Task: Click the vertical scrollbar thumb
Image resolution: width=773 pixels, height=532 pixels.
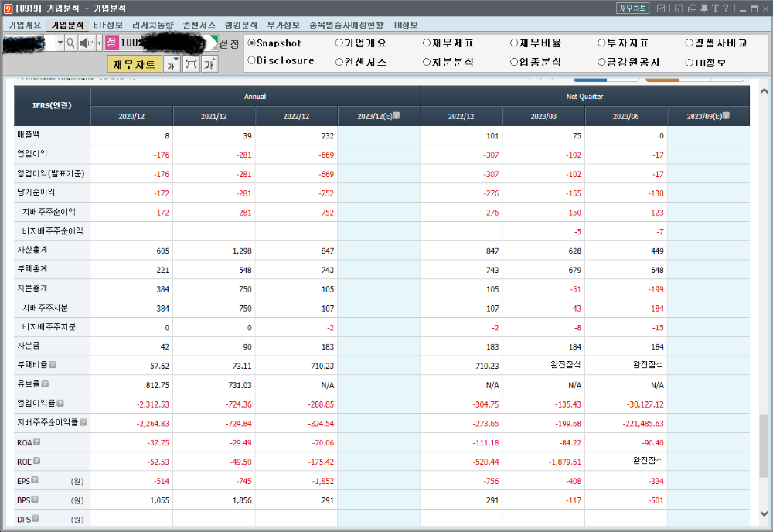Action: (x=764, y=446)
